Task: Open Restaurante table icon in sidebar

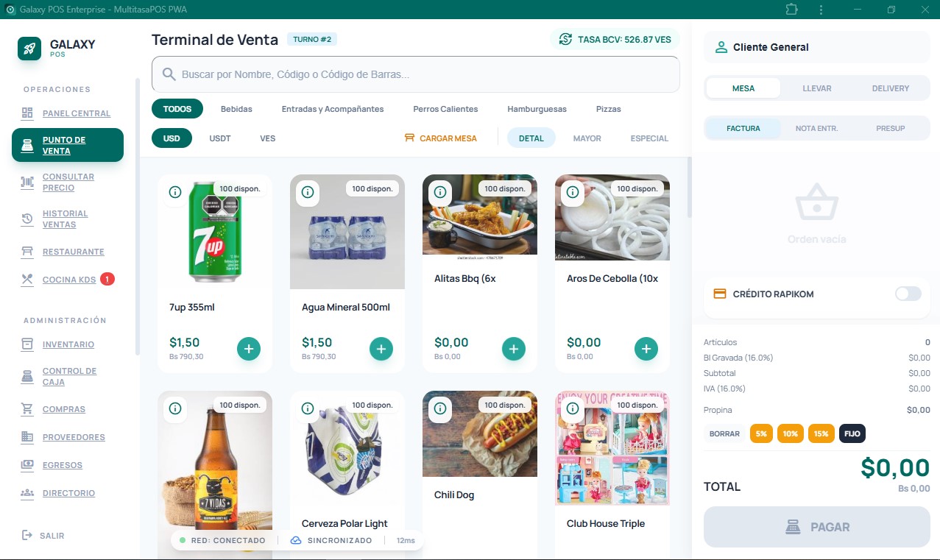Action: coord(27,252)
